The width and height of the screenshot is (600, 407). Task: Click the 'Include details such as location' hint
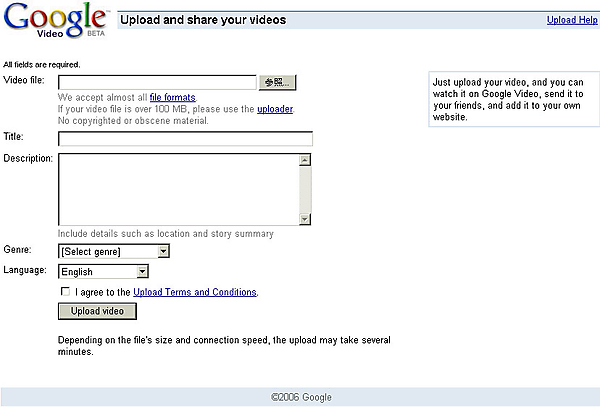pos(166,234)
